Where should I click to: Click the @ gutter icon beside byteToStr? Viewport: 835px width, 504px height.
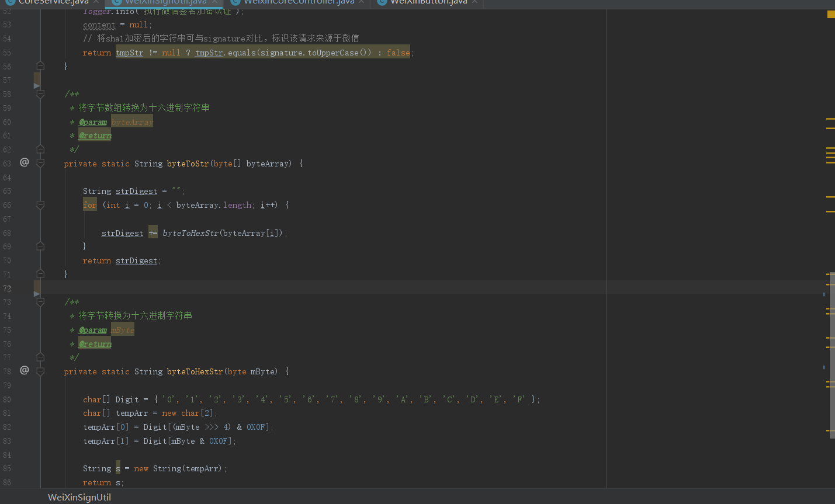[25, 162]
